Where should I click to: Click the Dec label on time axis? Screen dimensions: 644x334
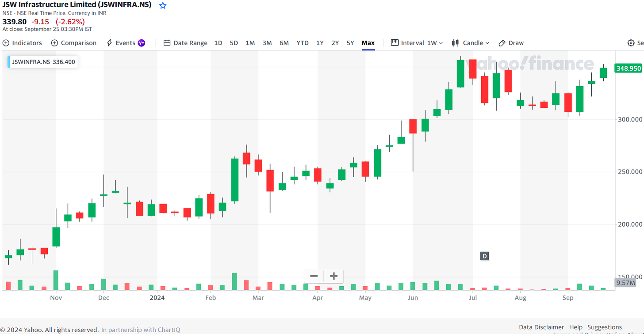pos(104,298)
